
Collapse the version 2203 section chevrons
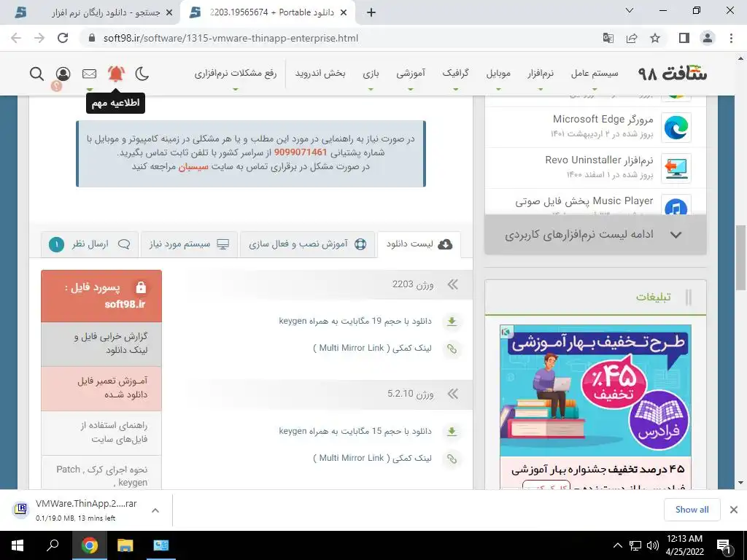point(452,285)
